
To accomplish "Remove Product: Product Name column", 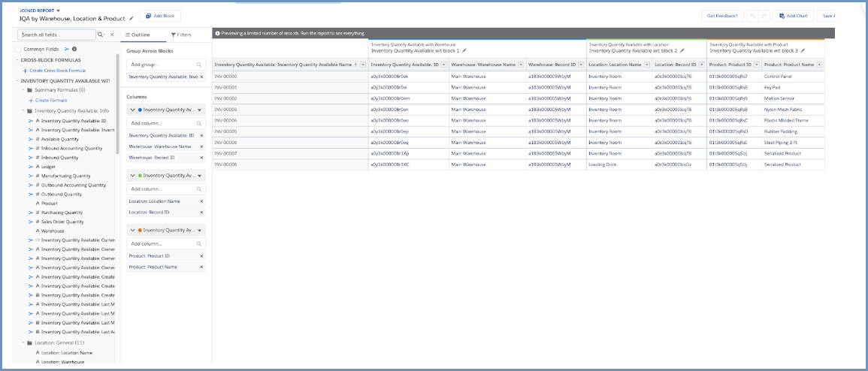I will 201,267.
